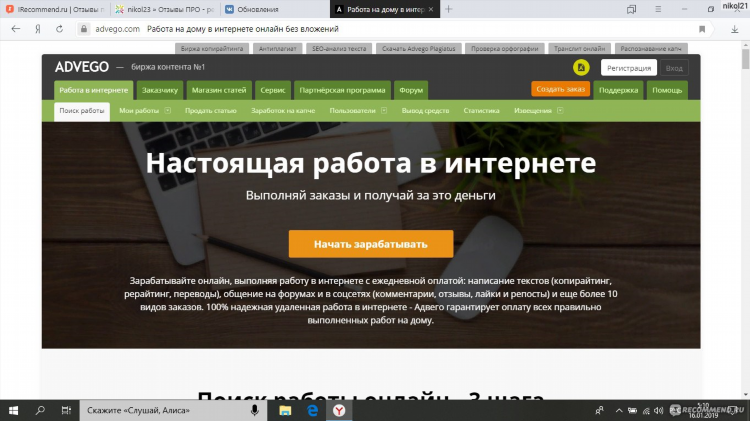Open the "Помощь" button

pos(667,90)
